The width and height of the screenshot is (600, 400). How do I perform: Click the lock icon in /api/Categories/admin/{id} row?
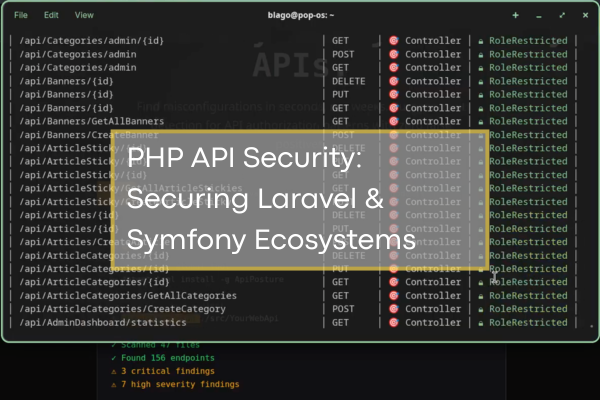click(x=481, y=41)
